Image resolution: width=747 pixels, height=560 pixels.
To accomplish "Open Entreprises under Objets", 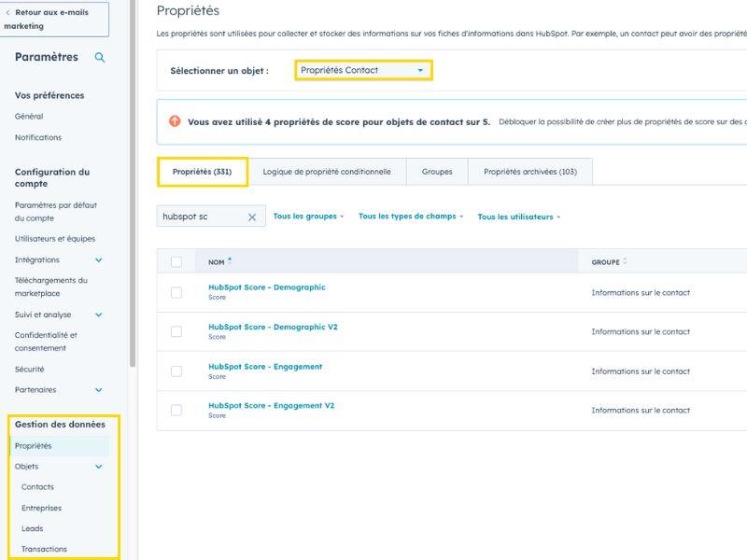I will point(41,508).
